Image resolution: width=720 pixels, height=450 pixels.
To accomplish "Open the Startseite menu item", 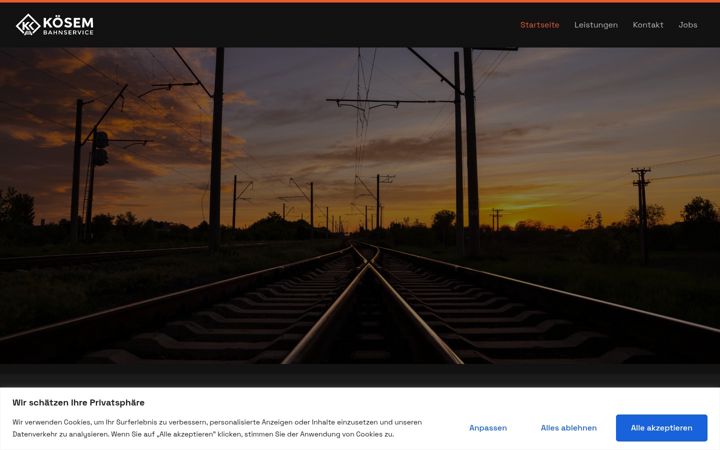I will click(540, 25).
